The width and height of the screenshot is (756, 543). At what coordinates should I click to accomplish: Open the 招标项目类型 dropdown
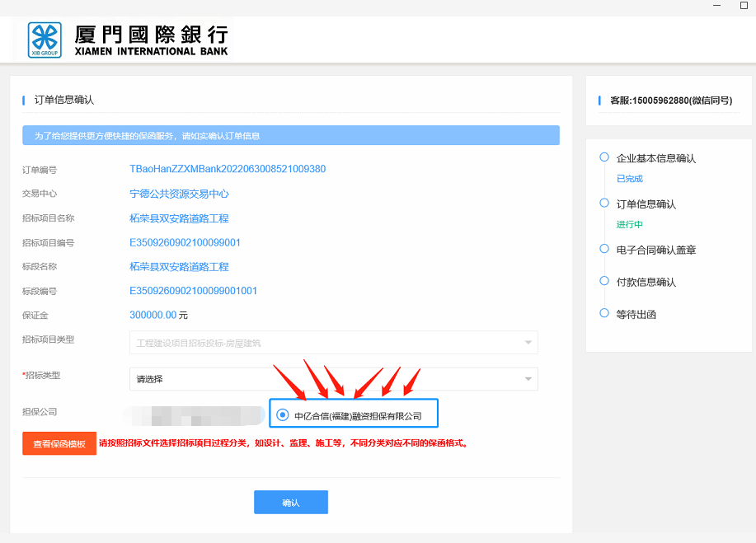point(330,343)
